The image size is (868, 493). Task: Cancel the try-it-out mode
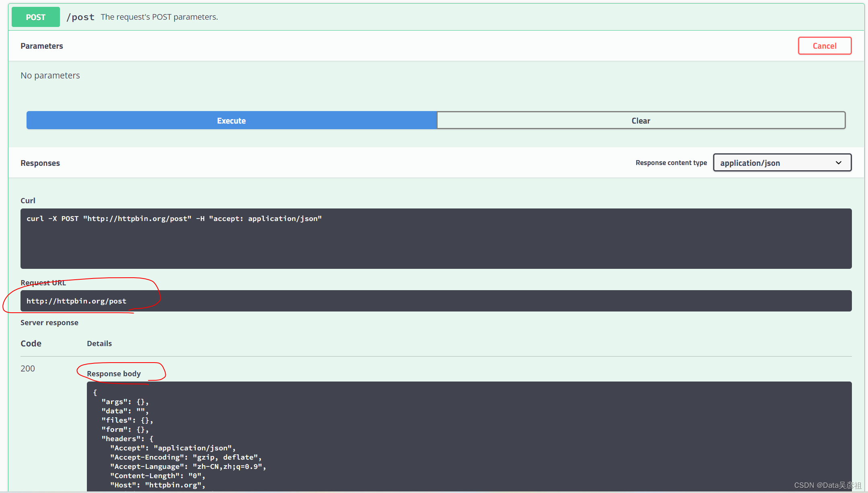coord(825,46)
